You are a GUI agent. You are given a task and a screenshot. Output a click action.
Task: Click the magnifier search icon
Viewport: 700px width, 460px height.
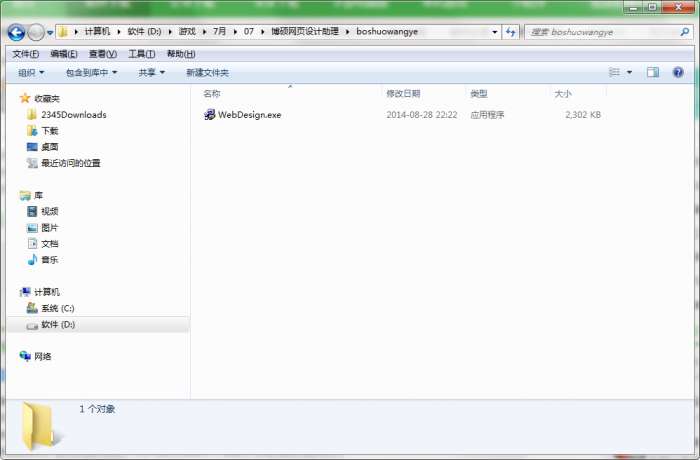[x=685, y=32]
